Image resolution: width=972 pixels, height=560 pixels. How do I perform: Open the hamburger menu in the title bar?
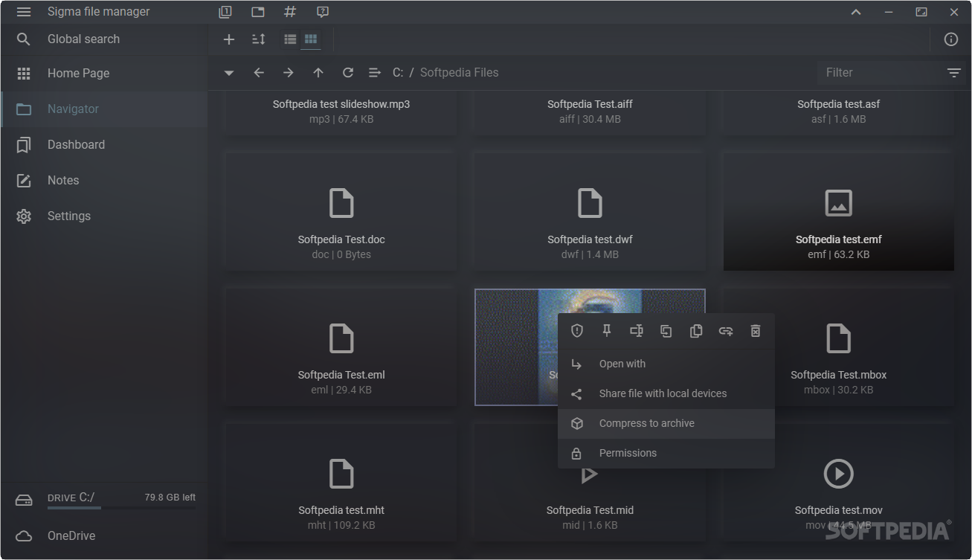pyautogui.click(x=24, y=12)
